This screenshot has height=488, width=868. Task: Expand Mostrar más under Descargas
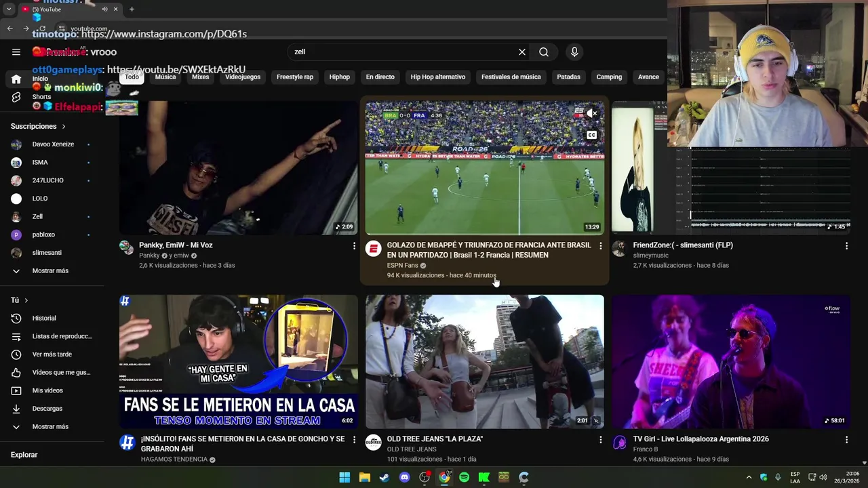point(51,426)
